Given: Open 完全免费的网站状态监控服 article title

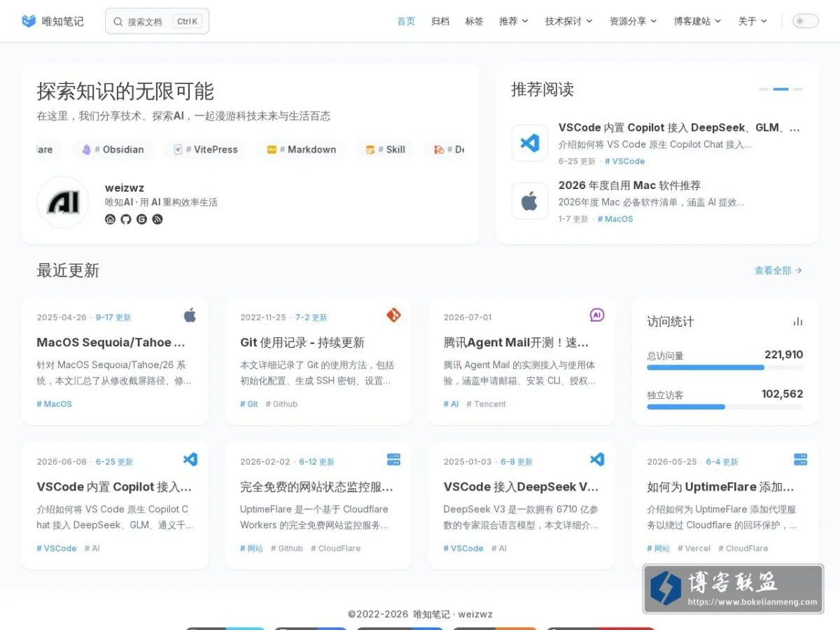Looking at the screenshot, I should 316,486.
